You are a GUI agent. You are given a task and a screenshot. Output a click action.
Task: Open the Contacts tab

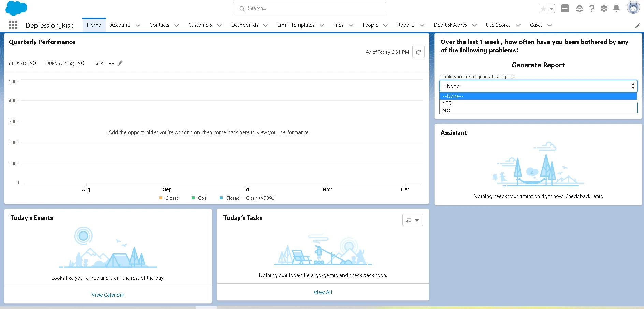(x=159, y=25)
